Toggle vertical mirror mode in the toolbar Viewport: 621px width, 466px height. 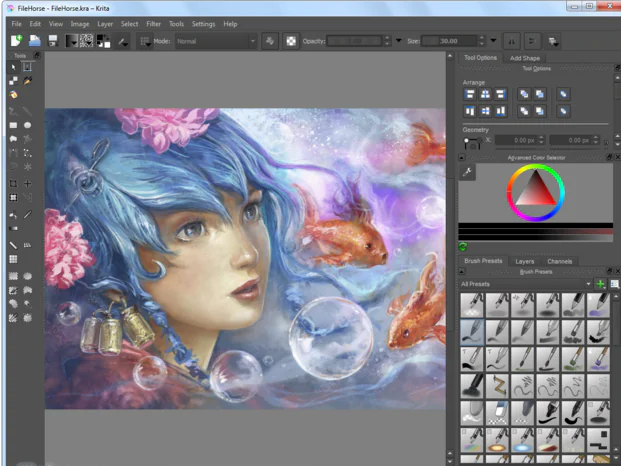pyautogui.click(x=532, y=41)
